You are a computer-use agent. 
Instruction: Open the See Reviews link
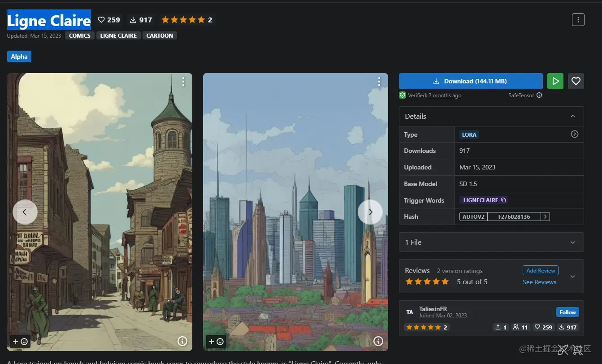[539, 282]
